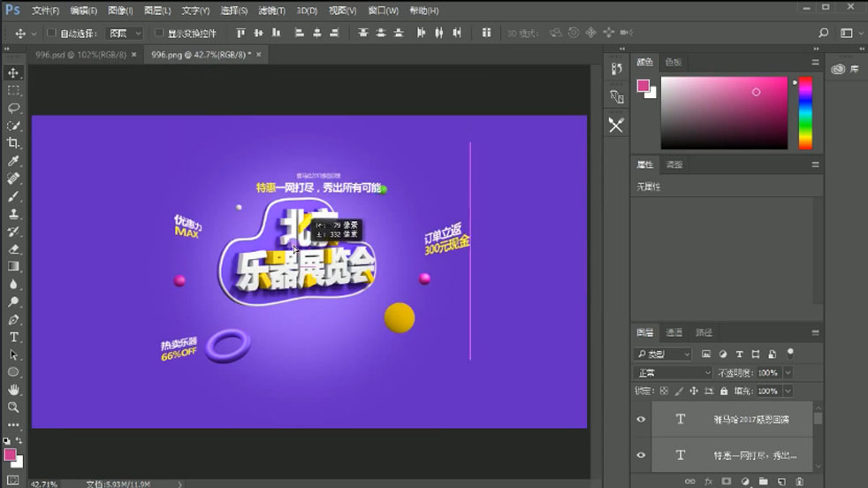Click the delete layer trash icon

pos(799,481)
